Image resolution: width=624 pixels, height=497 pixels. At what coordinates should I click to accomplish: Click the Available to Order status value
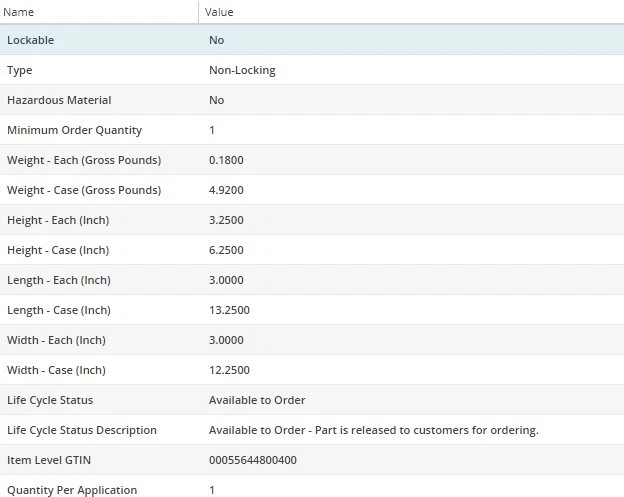pyautogui.click(x=257, y=400)
